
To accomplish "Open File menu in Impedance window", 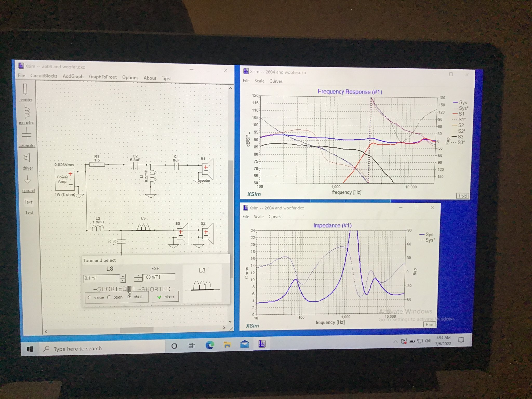I will click(x=245, y=217).
